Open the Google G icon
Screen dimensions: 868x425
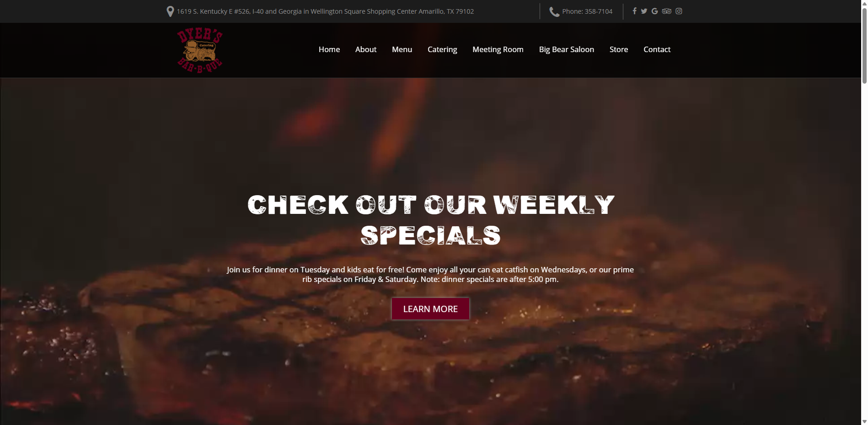click(x=654, y=11)
